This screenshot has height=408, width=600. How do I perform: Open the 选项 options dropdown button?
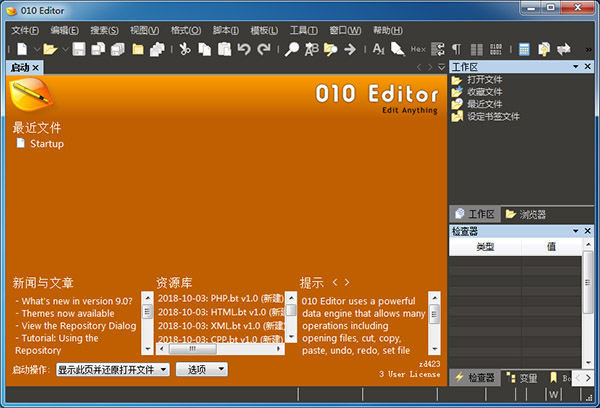point(202,369)
